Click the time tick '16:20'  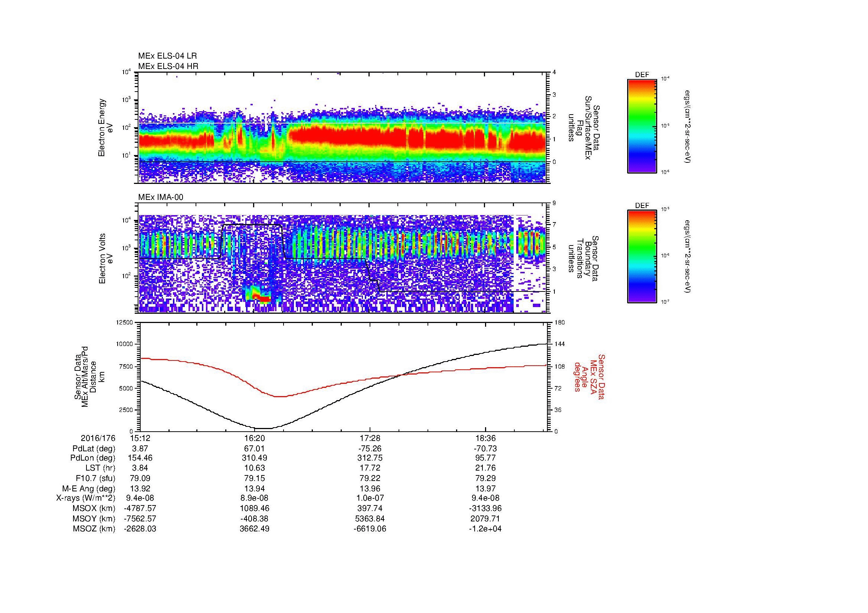click(x=255, y=438)
